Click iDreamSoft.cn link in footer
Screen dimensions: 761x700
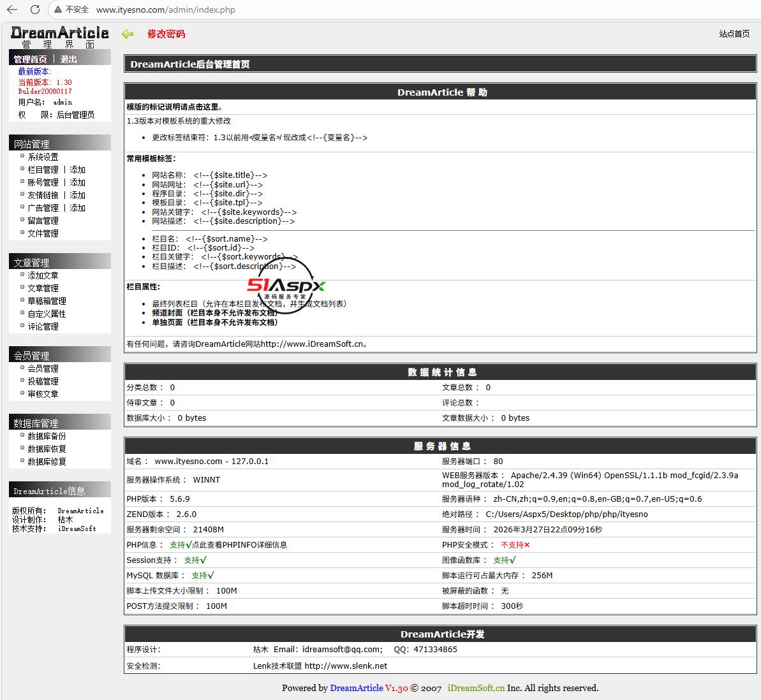pos(476,688)
